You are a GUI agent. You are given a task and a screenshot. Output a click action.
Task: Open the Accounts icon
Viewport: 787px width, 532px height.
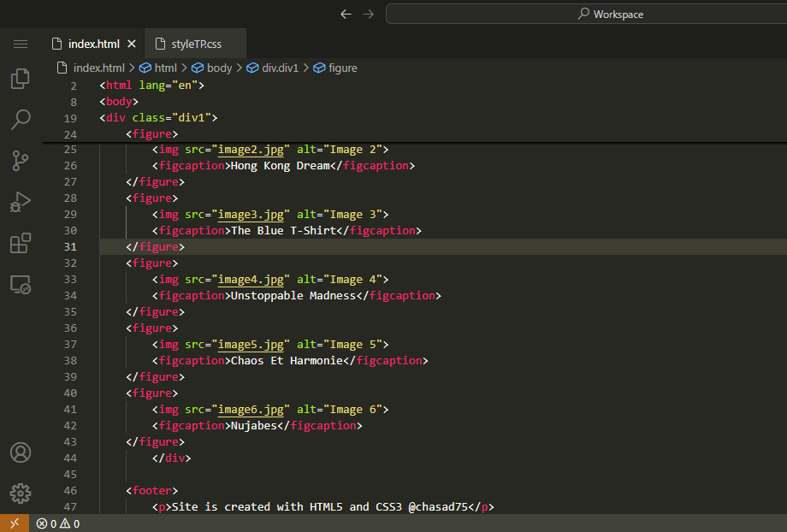click(21, 452)
